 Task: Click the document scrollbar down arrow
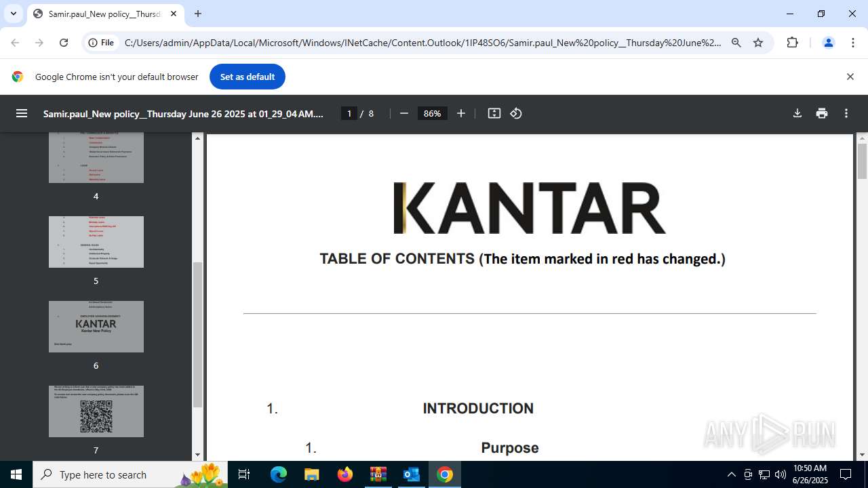coord(862,455)
